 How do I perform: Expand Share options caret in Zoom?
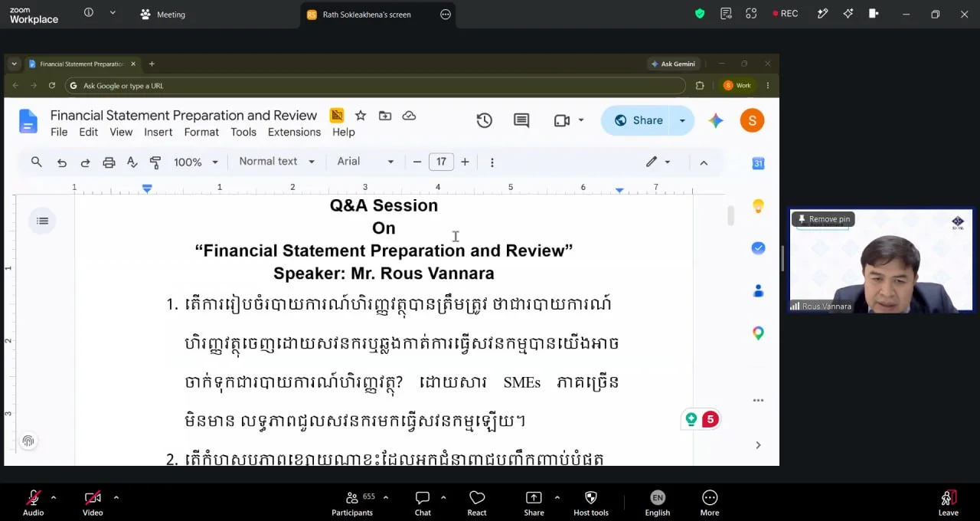(557, 497)
